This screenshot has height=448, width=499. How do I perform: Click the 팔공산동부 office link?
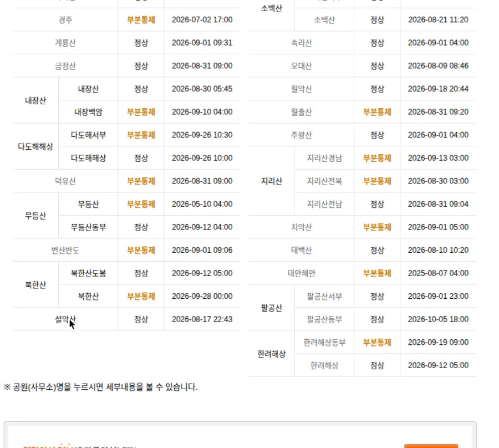click(324, 319)
